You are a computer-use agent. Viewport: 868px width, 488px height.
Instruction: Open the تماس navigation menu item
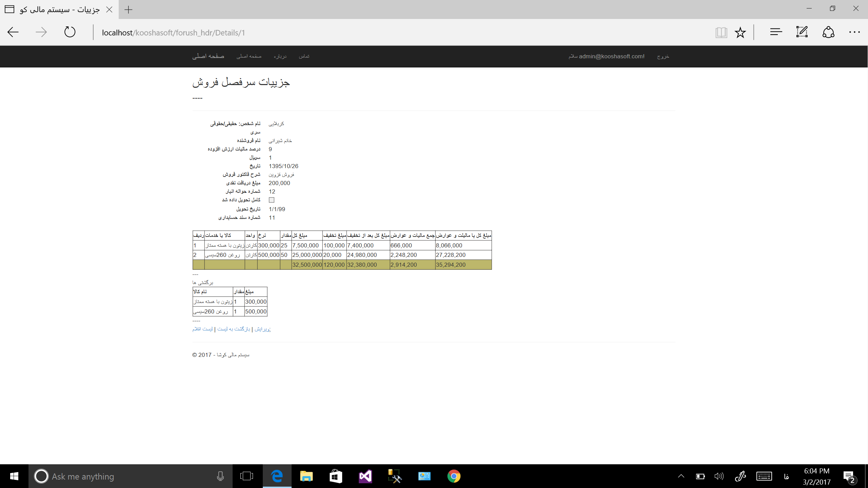click(x=304, y=56)
